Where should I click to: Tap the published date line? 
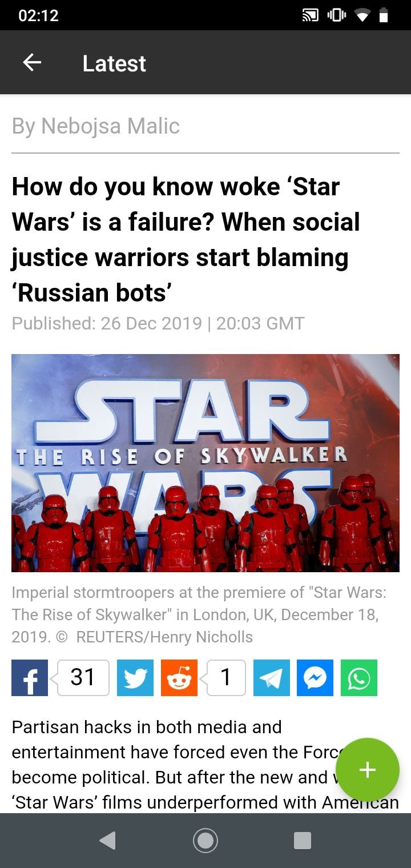158,323
